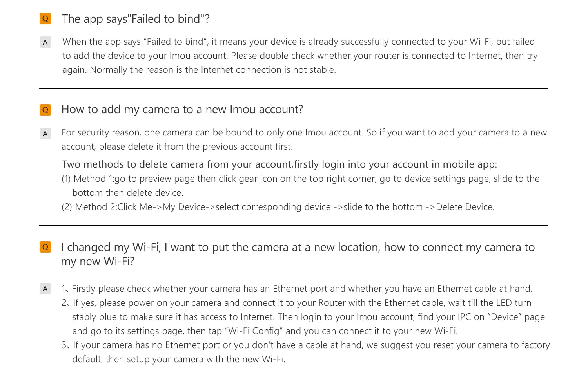Click the A icon beside the Ethernet port steps

point(45,289)
